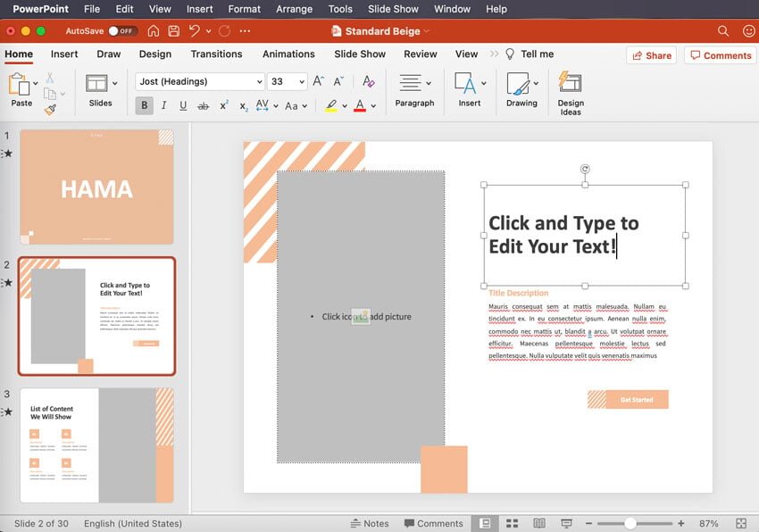Viewport: 759px width, 532px height.
Task: Click the Increase Font Size icon
Action: pos(319,81)
